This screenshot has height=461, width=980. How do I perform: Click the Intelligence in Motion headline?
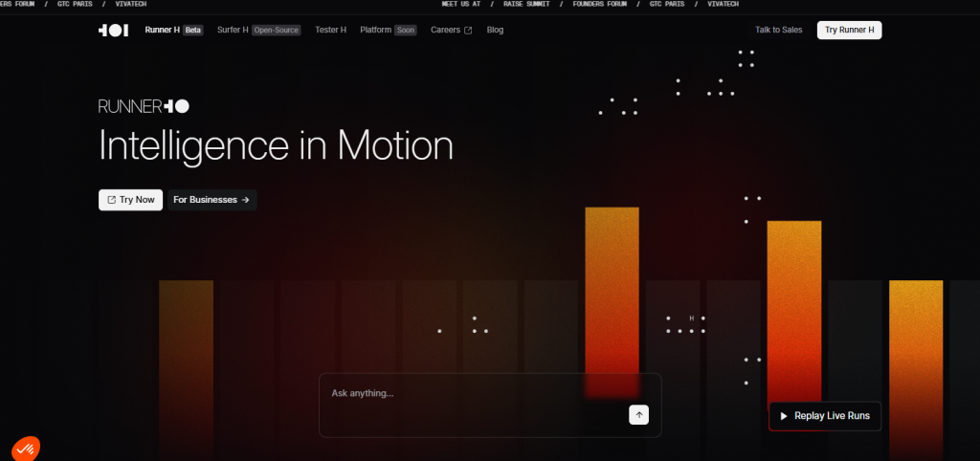[x=276, y=147]
